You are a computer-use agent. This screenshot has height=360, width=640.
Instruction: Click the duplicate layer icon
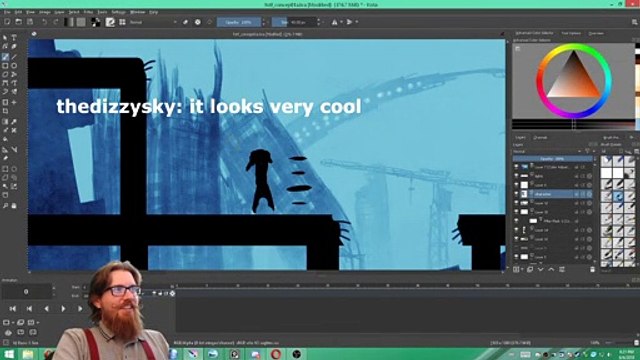(530, 269)
